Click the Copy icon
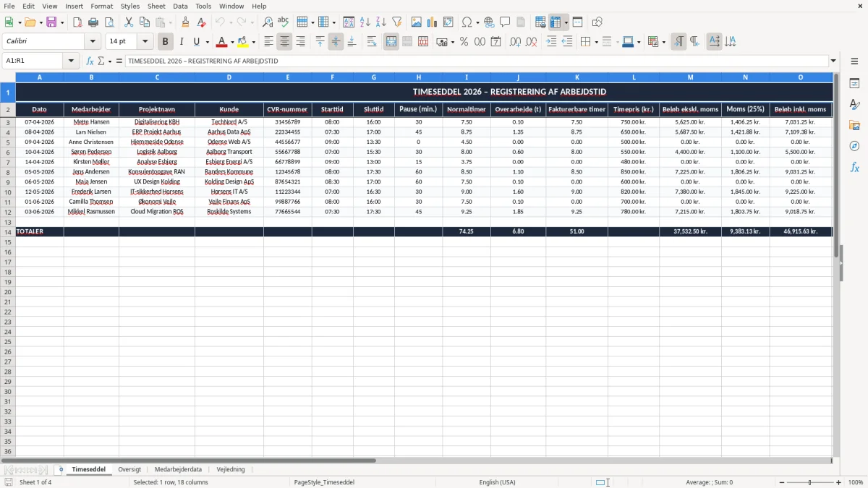 145,22
